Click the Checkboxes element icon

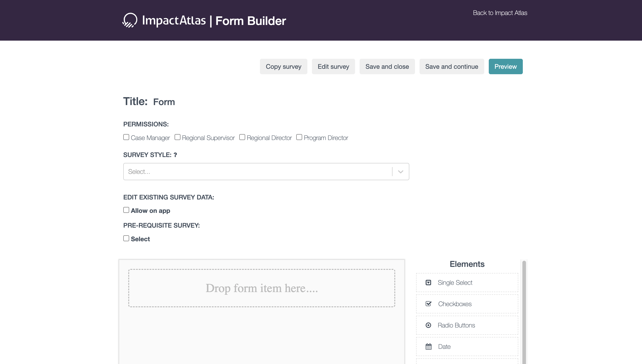tap(428, 304)
